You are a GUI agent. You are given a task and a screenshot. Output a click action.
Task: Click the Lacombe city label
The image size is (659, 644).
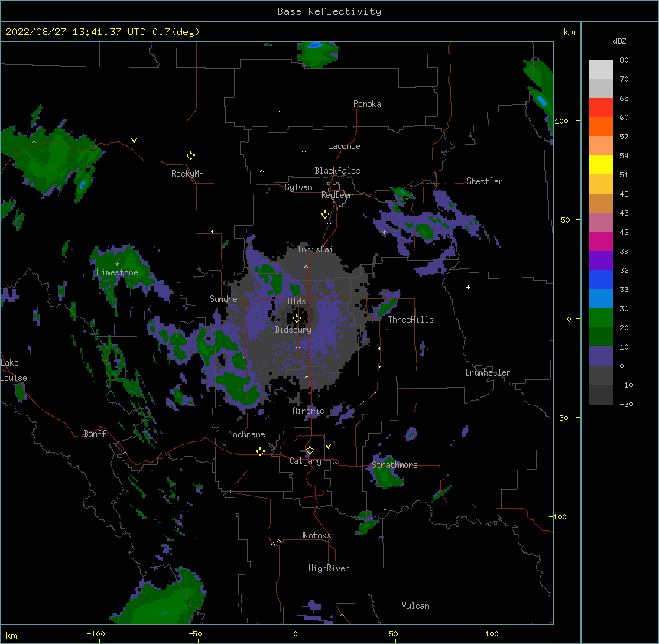tap(344, 146)
